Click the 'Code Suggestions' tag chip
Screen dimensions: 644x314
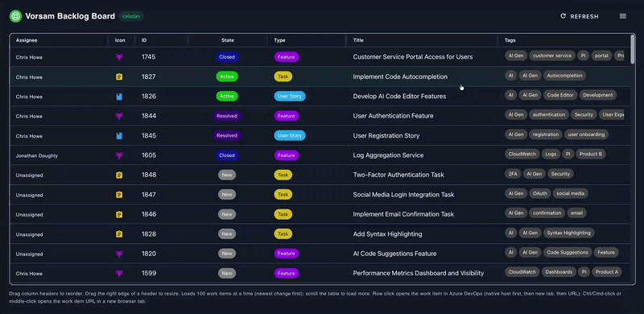point(568,252)
